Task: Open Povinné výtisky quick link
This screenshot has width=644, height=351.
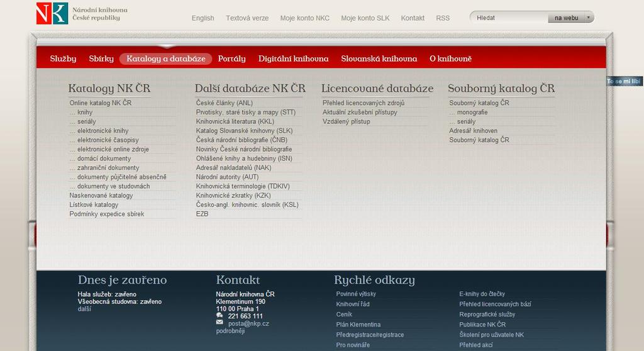Action: (x=356, y=294)
